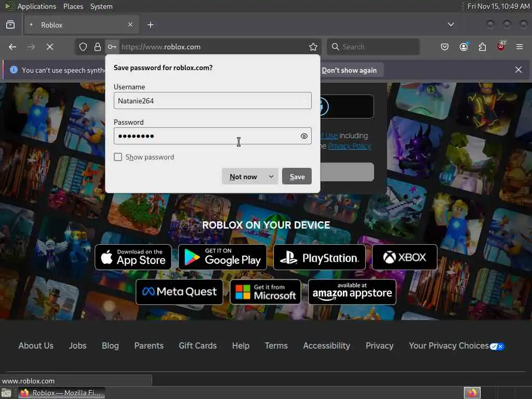Viewport: 532px width, 399px height.
Task: Click the Not now button
Action: pos(243,177)
